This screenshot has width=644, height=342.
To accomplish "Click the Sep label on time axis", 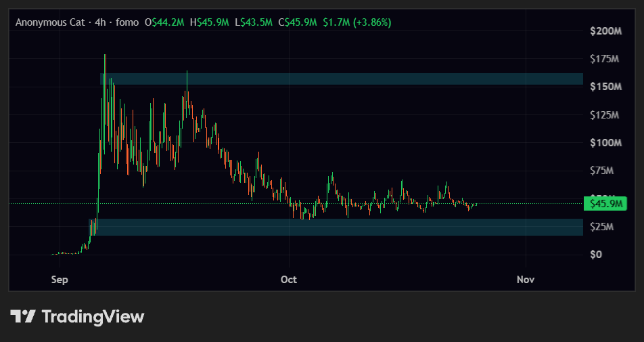I will click(x=60, y=280).
